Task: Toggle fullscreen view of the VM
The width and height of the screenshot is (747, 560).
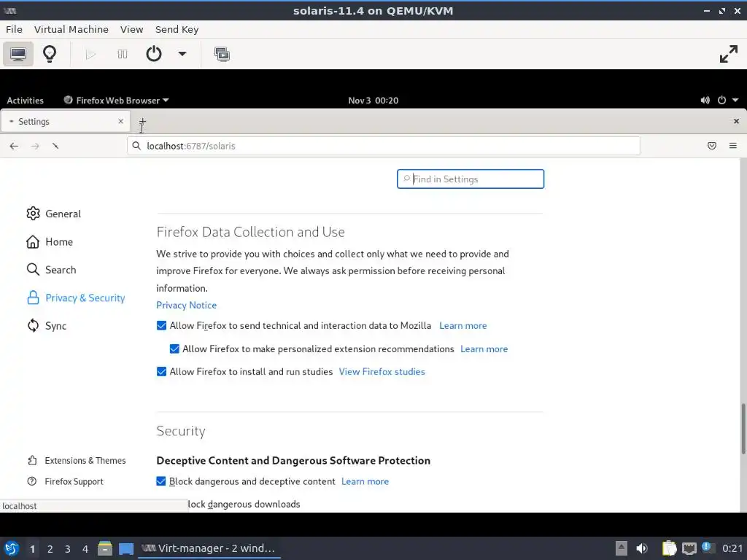Action: pos(729,54)
